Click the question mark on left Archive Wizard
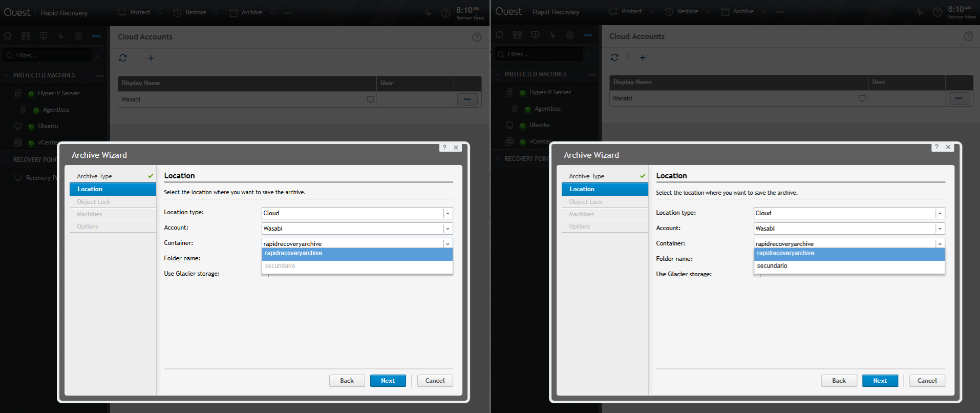The width and height of the screenshot is (980, 413). tap(444, 147)
